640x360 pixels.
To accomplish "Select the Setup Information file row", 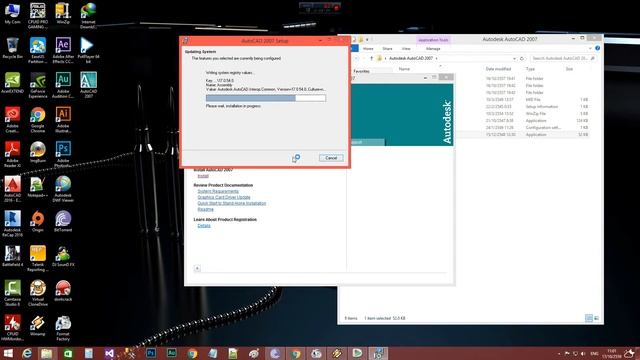I will pyautogui.click(x=522, y=107).
